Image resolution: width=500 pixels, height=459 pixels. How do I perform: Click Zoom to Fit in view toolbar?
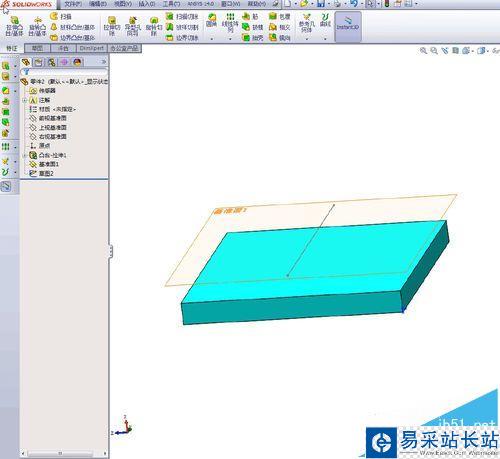(423, 51)
